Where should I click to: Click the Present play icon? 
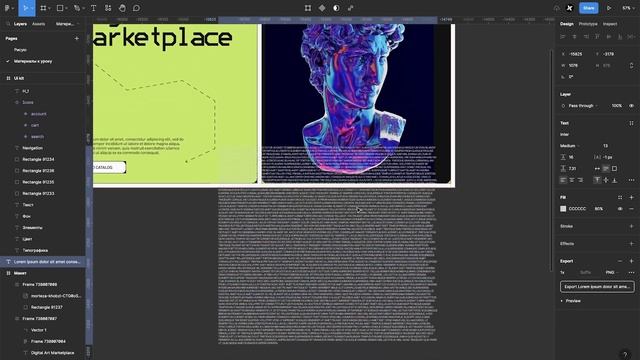609,8
